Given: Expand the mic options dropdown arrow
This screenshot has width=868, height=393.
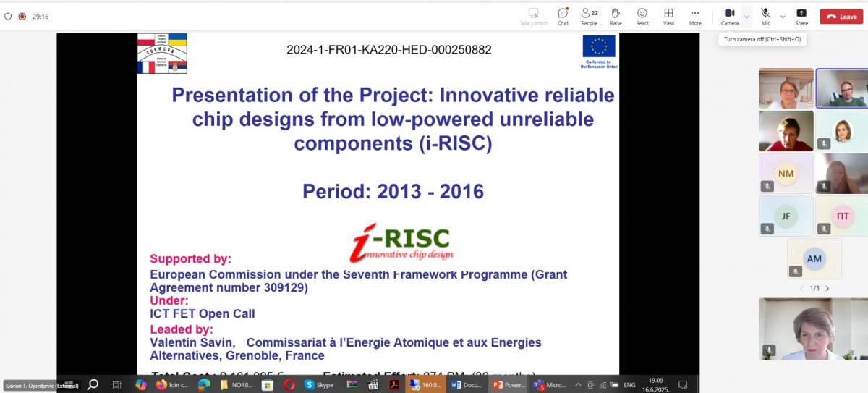Looking at the screenshot, I should click(x=783, y=16).
